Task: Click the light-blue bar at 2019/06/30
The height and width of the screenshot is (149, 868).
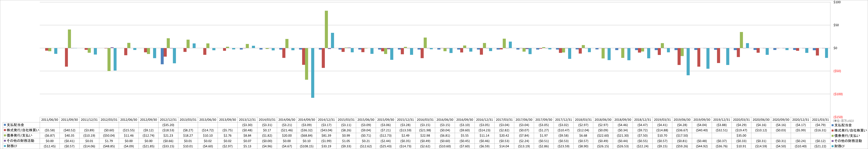Action: pyautogui.click(x=688, y=61)
